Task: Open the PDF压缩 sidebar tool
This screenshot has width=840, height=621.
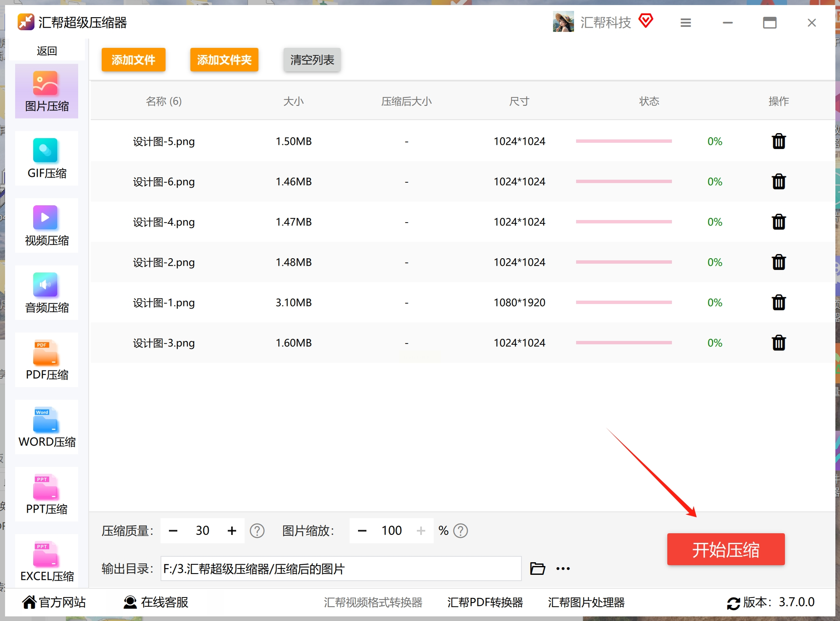Action: tap(46, 360)
